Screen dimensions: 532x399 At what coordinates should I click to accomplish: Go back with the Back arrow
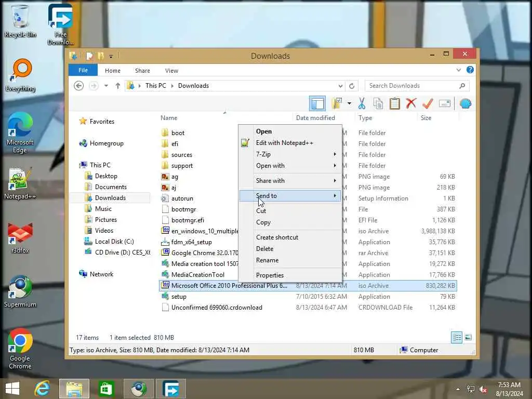click(79, 86)
